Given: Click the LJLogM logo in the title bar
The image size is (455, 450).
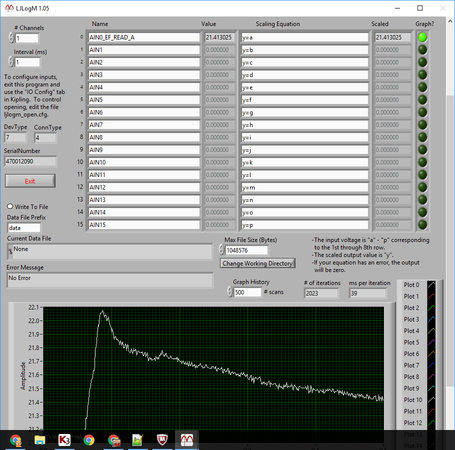Looking at the screenshot, I should point(9,8).
